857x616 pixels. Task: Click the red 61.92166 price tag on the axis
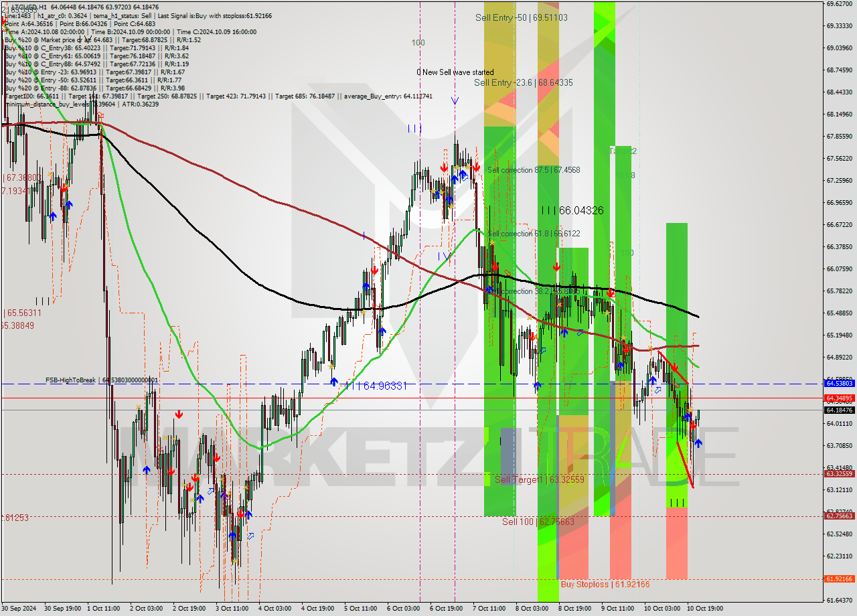840,579
